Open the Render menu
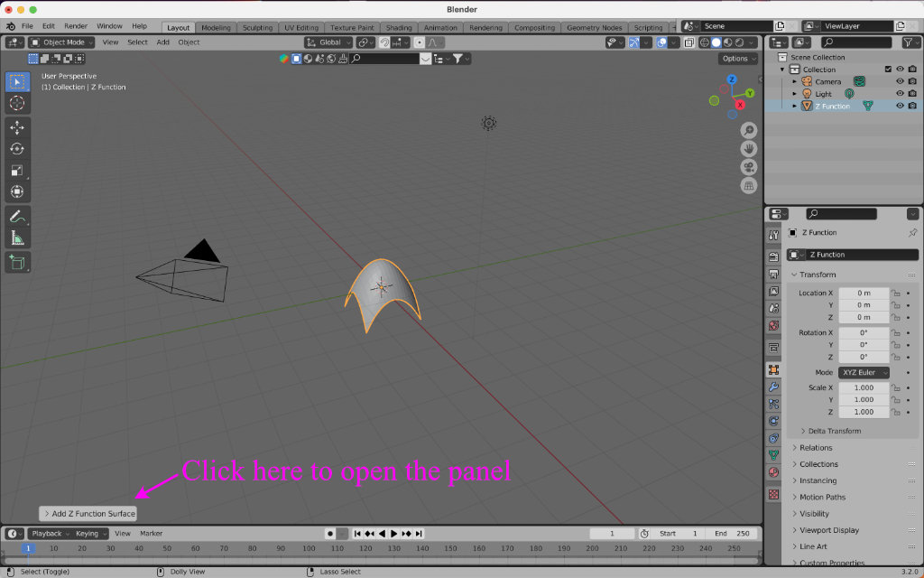The width and height of the screenshot is (924, 578). point(75,26)
